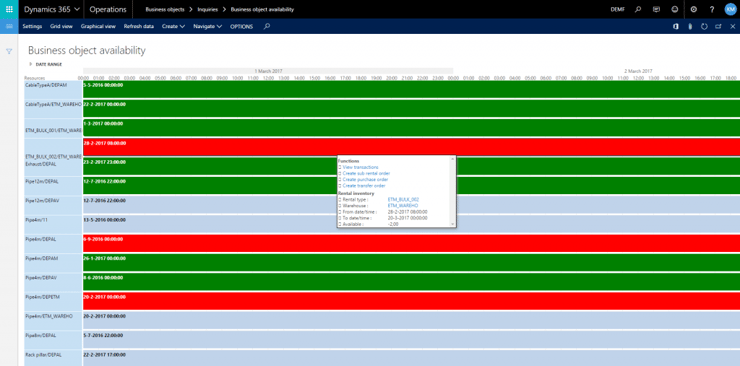This screenshot has width=740, height=366.
Task: Click Refresh data
Action: coord(139,26)
